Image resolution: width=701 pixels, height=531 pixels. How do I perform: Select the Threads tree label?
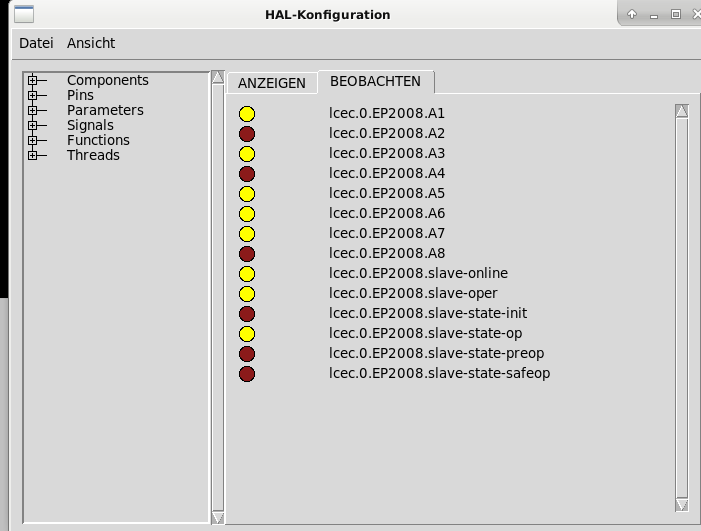tap(93, 155)
